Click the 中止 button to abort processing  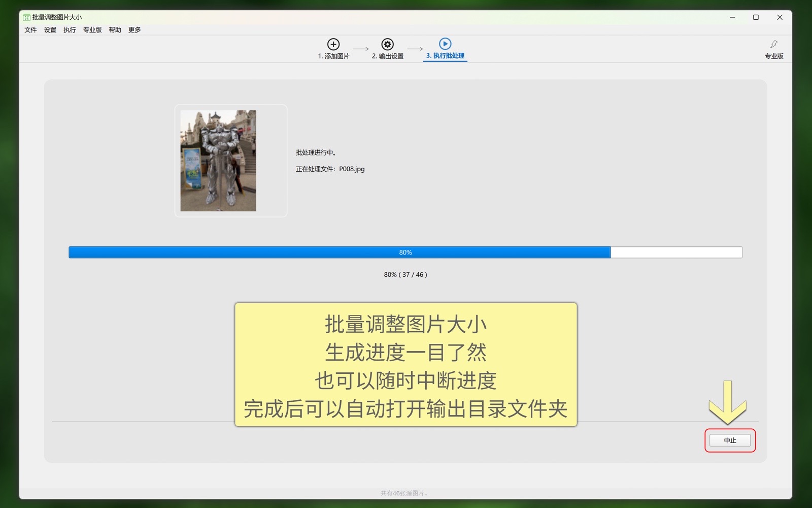click(x=730, y=440)
